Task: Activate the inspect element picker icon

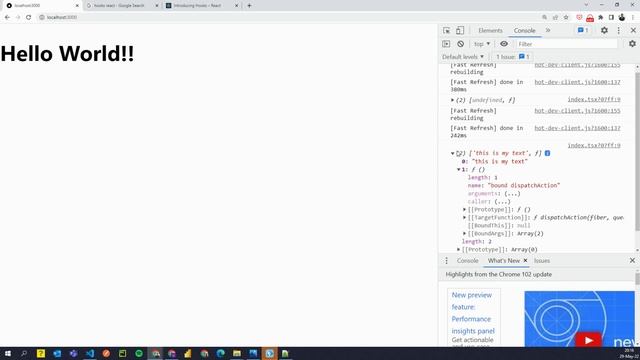Action: pyautogui.click(x=447, y=31)
